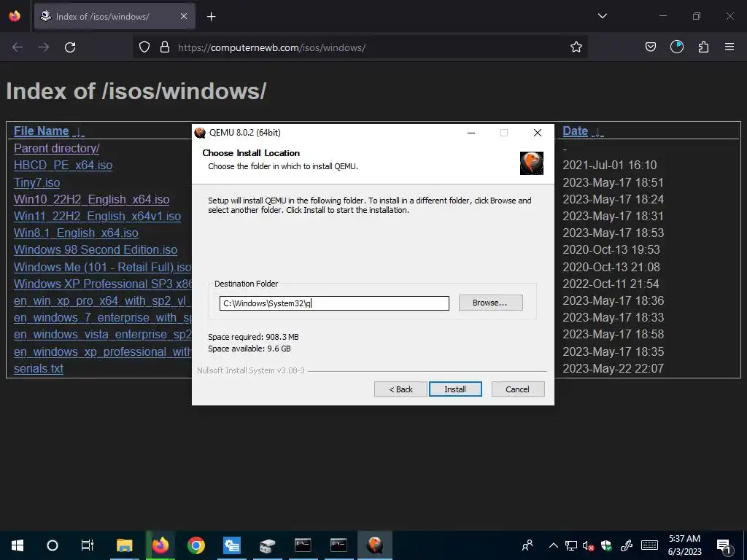747x560 pixels.
Task: Go forward in Firefox history
Action: click(x=44, y=47)
